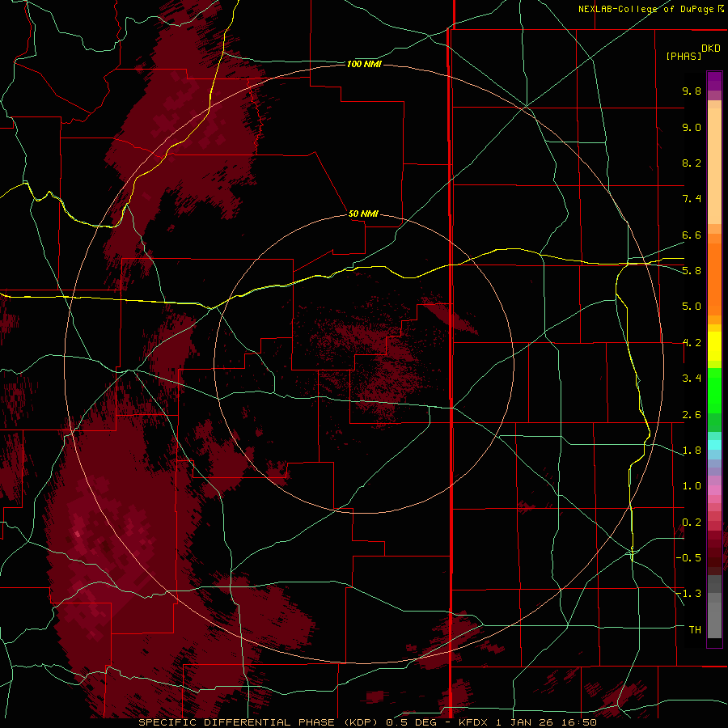
Task: Click the 5.8 scale value
Action: pos(692,271)
